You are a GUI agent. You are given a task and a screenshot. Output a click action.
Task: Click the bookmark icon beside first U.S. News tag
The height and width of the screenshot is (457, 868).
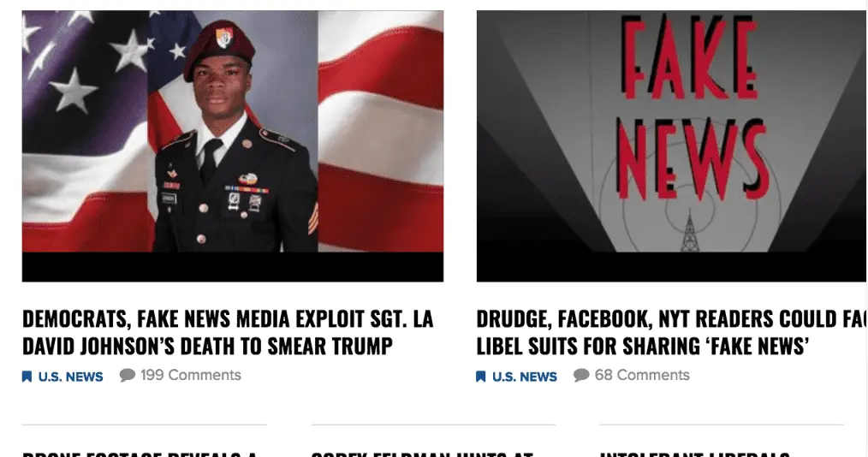click(x=27, y=377)
